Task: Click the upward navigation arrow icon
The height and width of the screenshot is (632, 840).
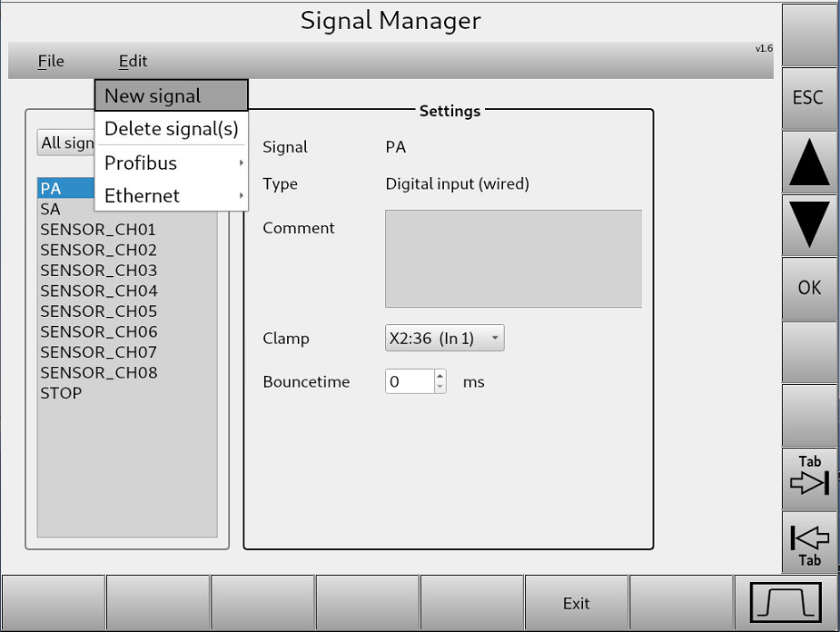Action: point(808,162)
